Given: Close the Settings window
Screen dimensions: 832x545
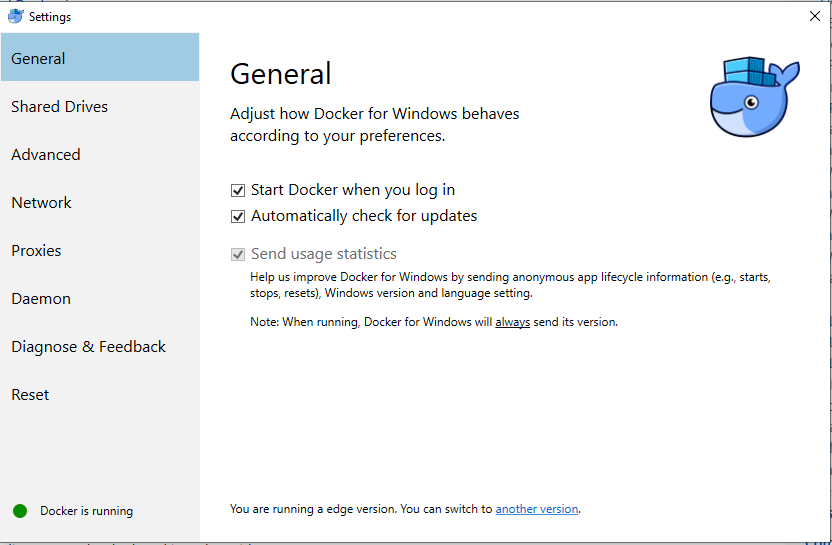Looking at the screenshot, I should (814, 16).
